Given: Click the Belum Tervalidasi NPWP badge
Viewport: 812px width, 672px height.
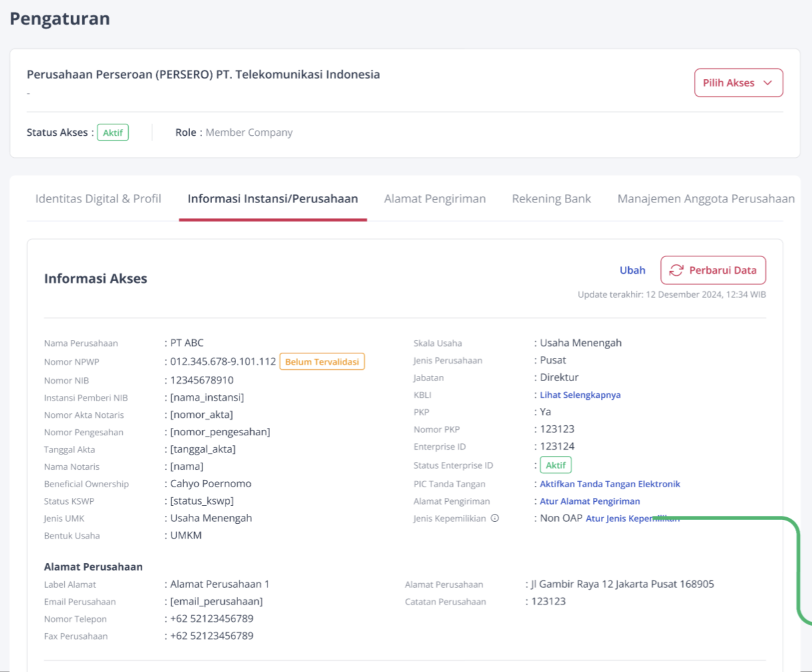Looking at the screenshot, I should click(322, 361).
